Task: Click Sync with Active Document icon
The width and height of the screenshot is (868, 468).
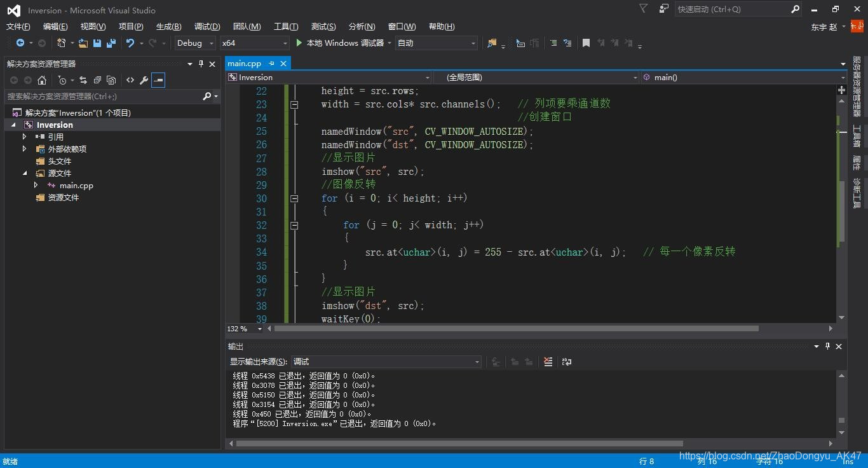Action: click(83, 80)
